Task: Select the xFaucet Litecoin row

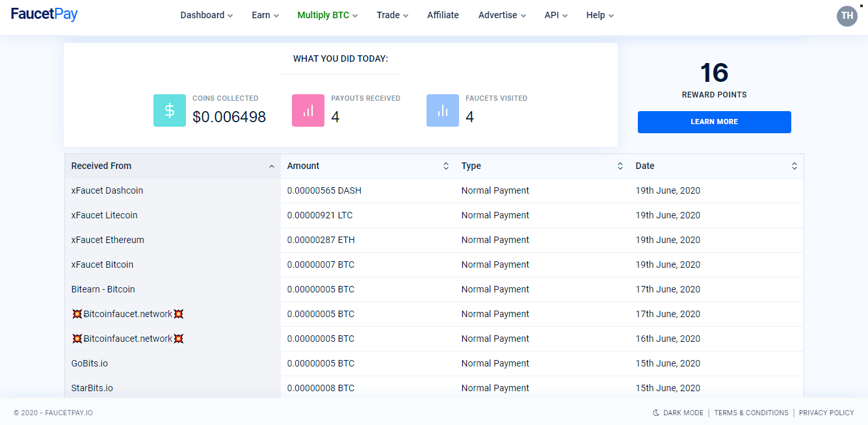Action: coord(434,216)
